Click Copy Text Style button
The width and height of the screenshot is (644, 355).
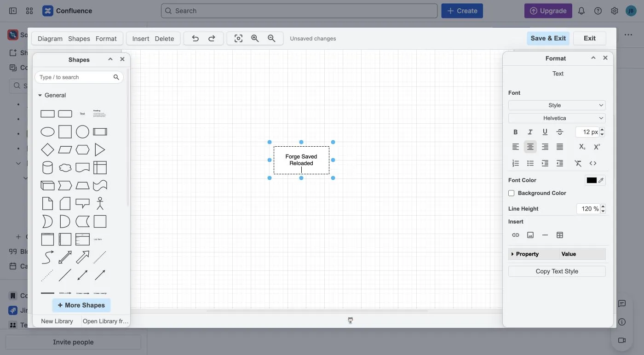pos(557,271)
